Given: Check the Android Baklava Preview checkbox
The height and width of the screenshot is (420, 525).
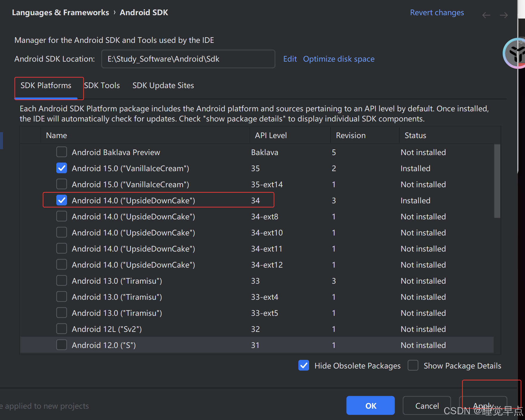Looking at the screenshot, I should click(x=61, y=152).
